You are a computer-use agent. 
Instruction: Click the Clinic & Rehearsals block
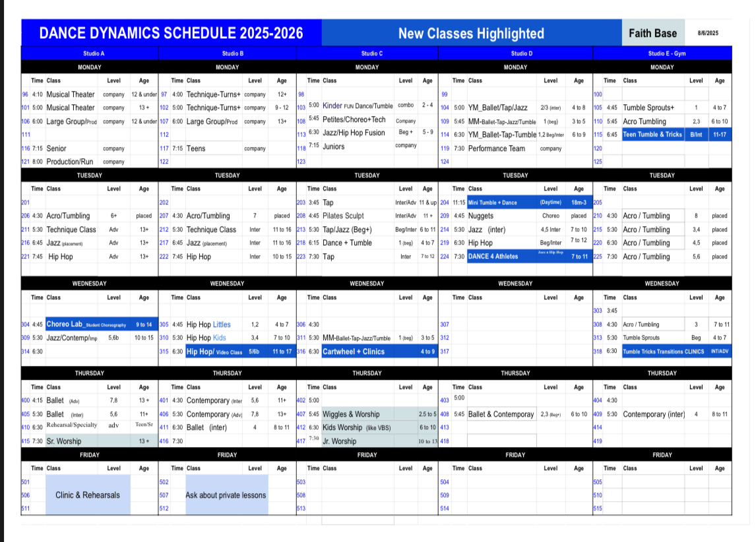click(x=88, y=495)
